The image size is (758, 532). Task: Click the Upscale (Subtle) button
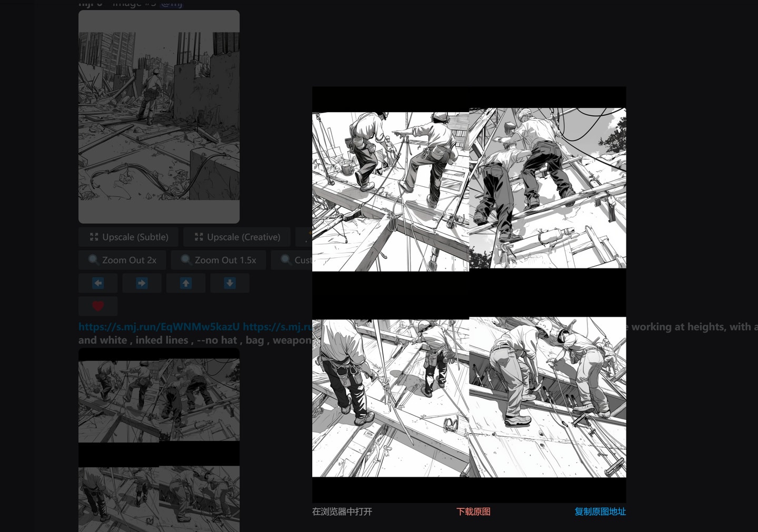point(128,237)
